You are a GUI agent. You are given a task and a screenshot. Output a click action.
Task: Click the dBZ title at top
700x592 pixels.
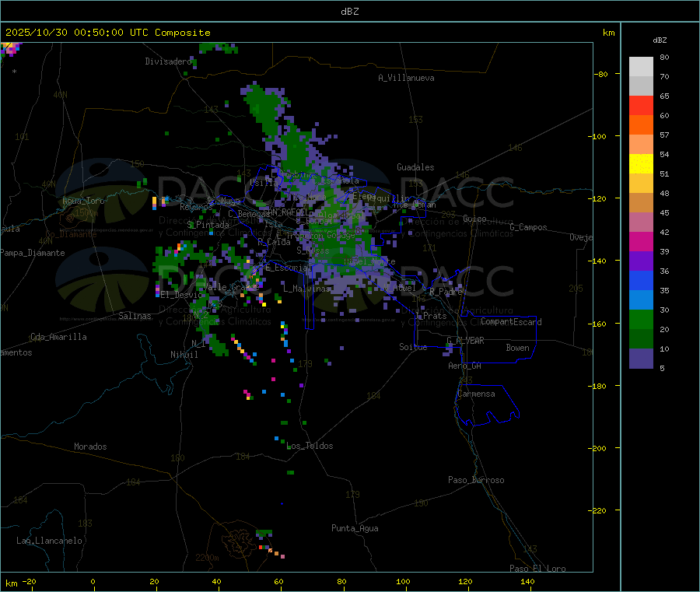(x=349, y=12)
